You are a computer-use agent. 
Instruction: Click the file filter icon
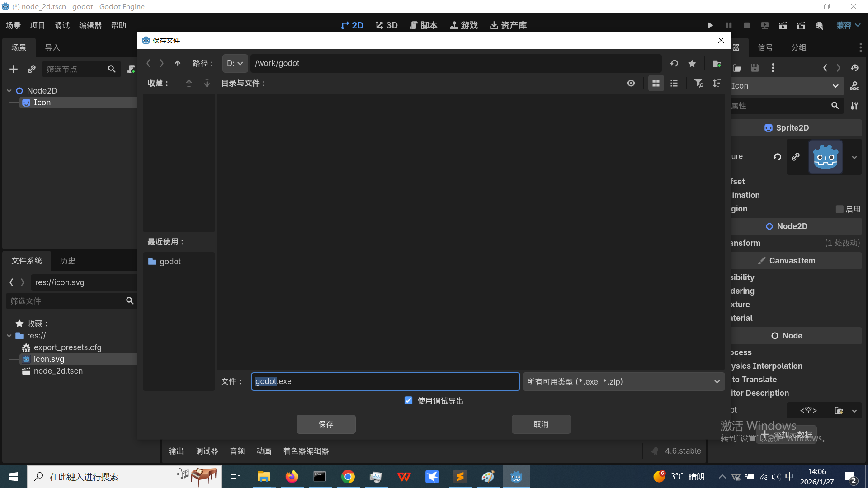click(698, 83)
